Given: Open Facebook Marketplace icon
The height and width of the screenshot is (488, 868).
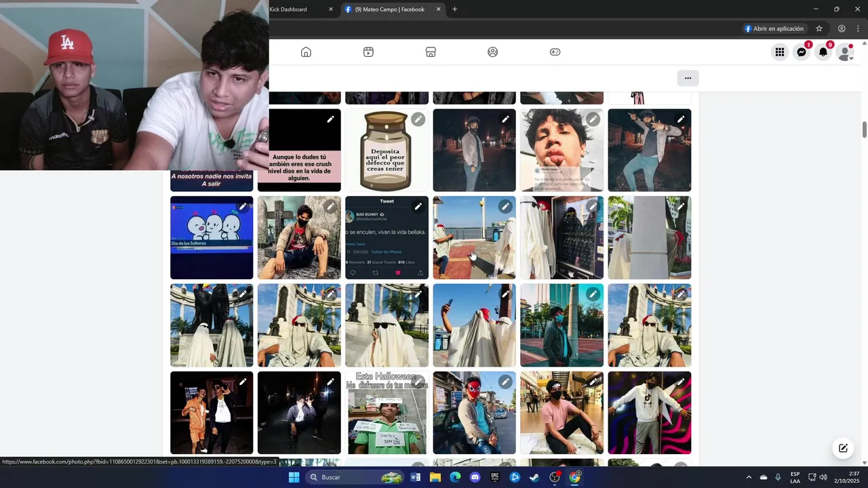Looking at the screenshot, I should [x=431, y=52].
